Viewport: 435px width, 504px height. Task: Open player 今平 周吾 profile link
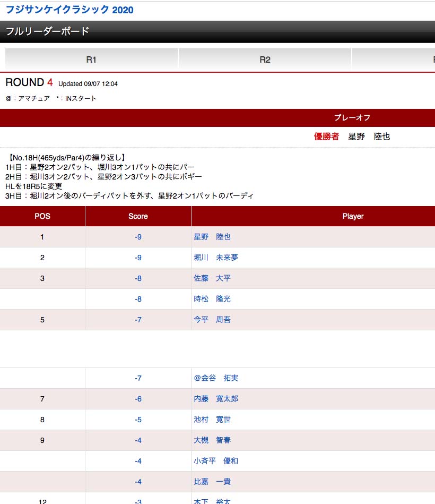(212, 320)
